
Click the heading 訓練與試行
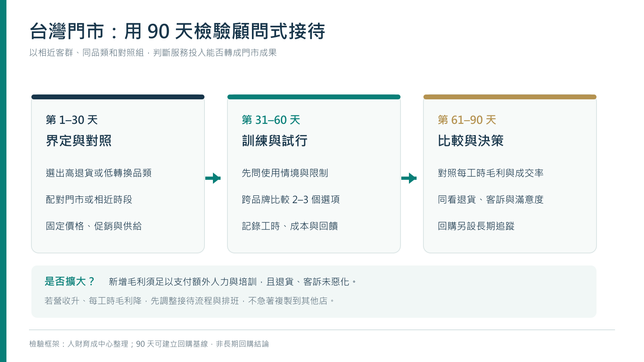(x=275, y=141)
